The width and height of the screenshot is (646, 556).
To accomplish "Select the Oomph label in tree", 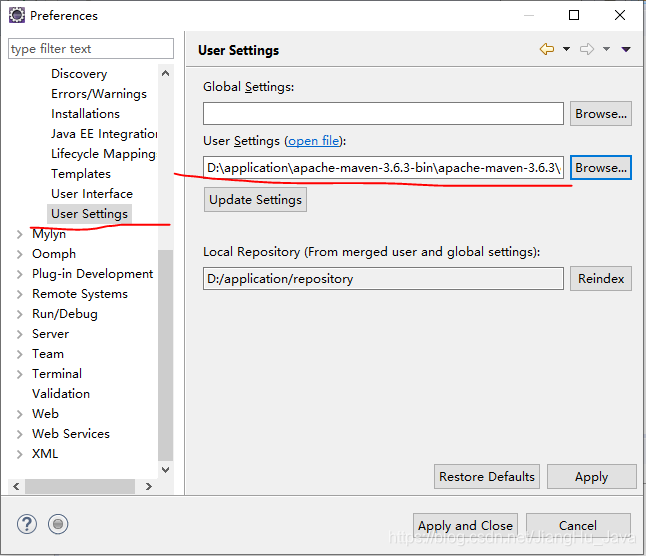I will pyautogui.click(x=54, y=254).
